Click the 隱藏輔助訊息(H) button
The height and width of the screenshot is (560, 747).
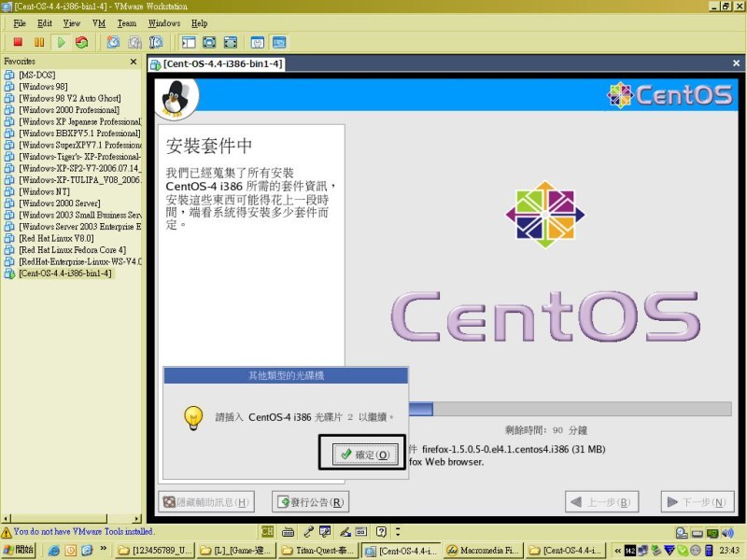click(x=205, y=502)
